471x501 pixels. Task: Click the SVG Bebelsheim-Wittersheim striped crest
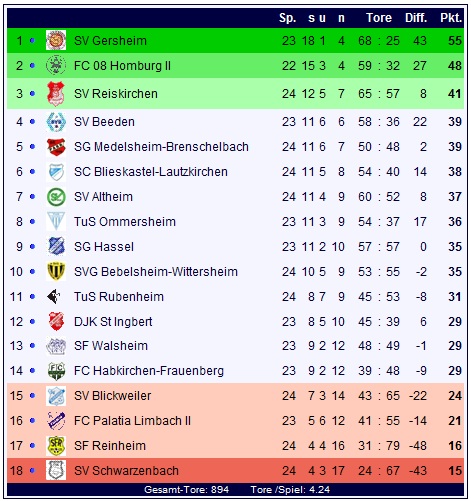56,271
